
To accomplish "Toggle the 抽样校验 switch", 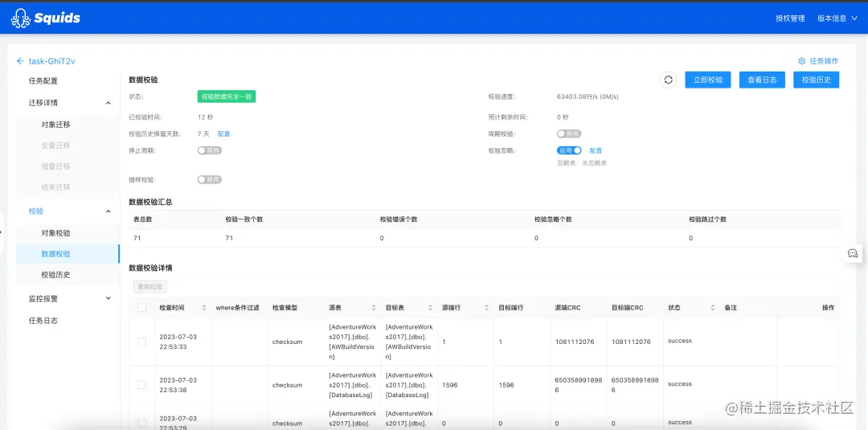I will tap(210, 180).
